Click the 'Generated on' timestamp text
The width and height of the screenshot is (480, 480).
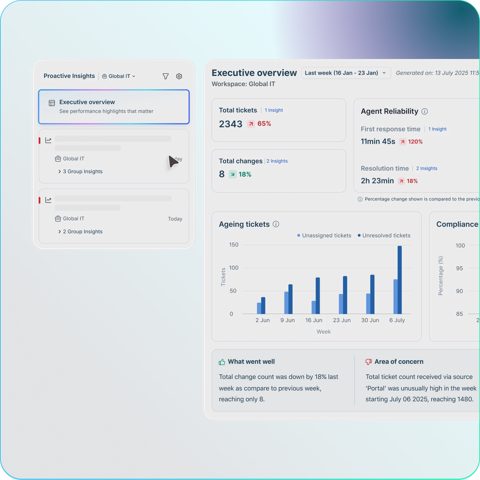(x=437, y=73)
